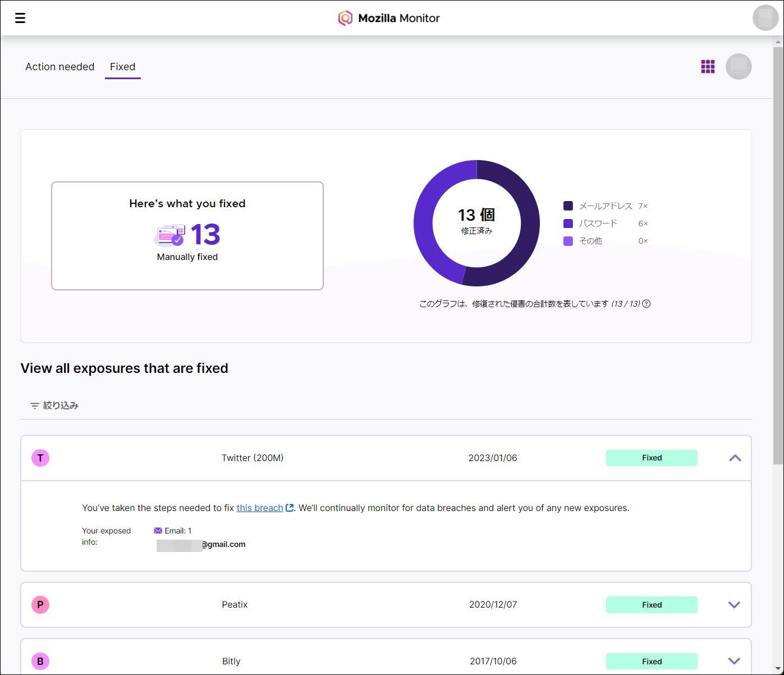
Task: Click the パスワード legend color swatch
Action: point(568,224)
